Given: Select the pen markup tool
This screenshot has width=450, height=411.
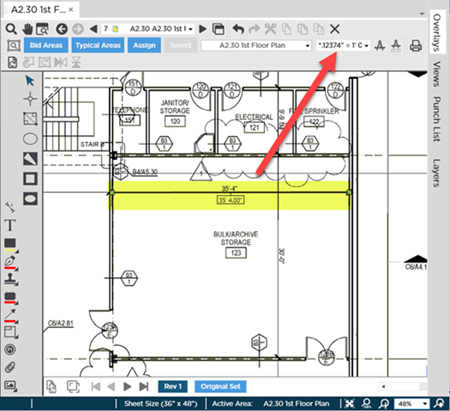Looking at the screenshot, I should 10,262.
